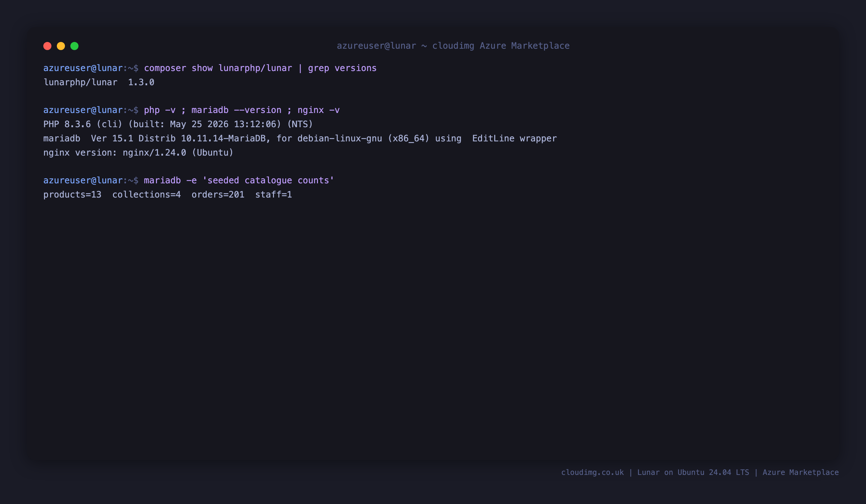Screen dimensions: 866x504
Task: Click the green maximize window dot
Action: click(74, 46)
